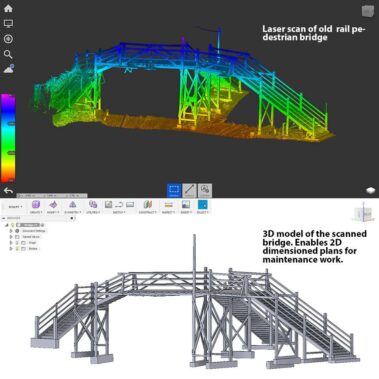Click the Bodies folder icon
This screenshot has width=379, height=379.
pos(23,249)
